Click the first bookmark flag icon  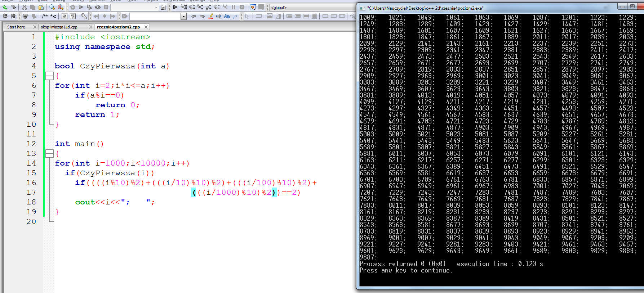[x=5, y=16]
